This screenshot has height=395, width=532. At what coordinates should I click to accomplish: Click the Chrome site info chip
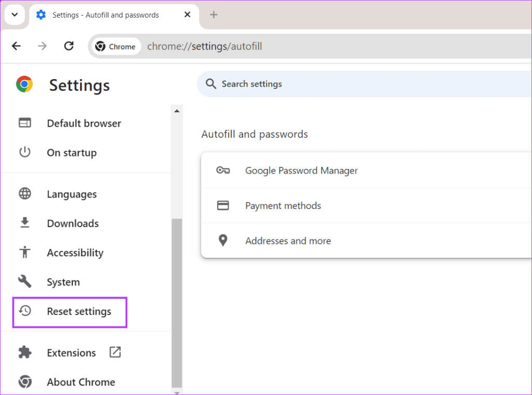(x=116, y=46)
